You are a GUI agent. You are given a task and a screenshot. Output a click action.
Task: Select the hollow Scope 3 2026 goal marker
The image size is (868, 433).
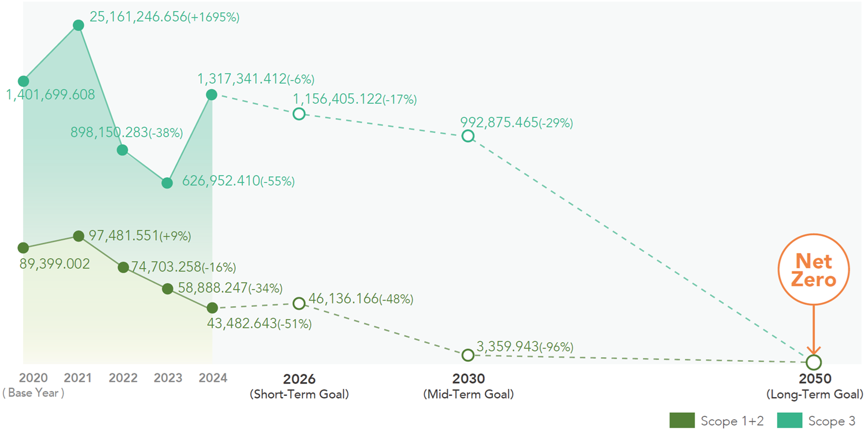pyautogui.click(x=299, y=113)
